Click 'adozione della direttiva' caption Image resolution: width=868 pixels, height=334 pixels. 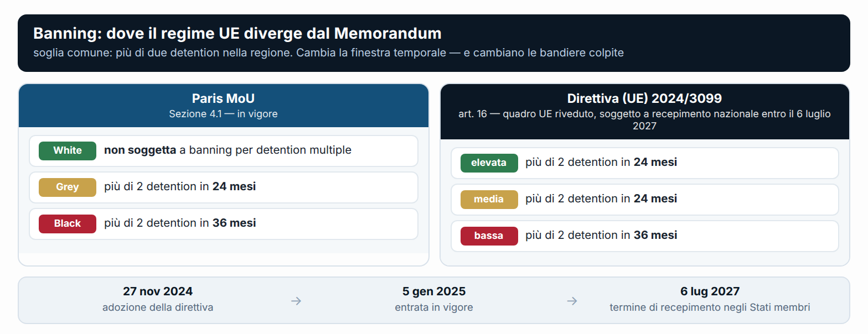pos(158,307)
